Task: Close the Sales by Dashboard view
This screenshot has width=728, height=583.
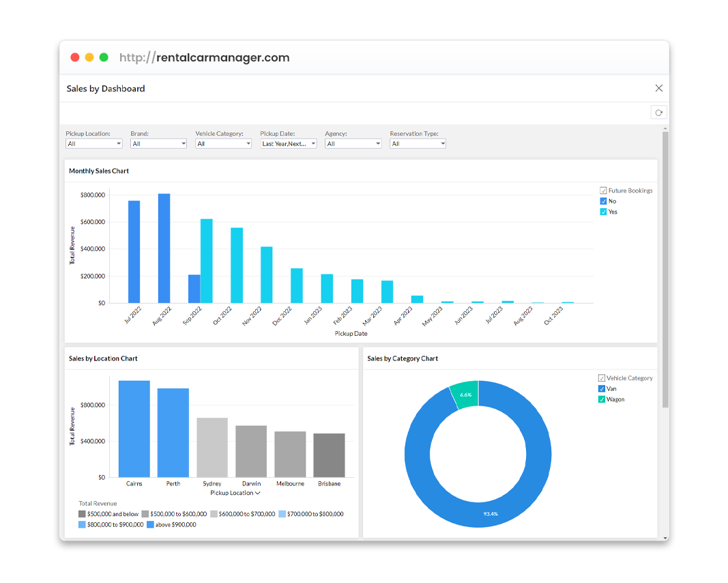Action: point(658,88)
